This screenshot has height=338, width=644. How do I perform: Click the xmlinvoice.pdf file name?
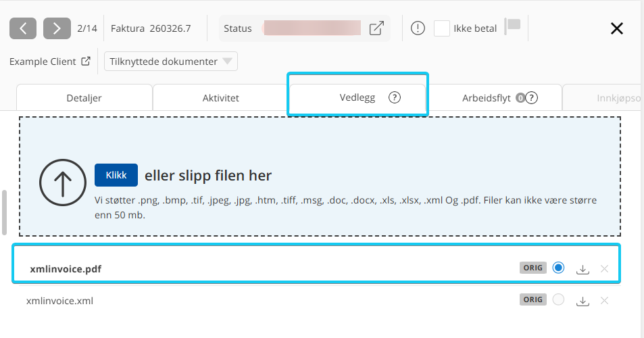tap(66, 269)
